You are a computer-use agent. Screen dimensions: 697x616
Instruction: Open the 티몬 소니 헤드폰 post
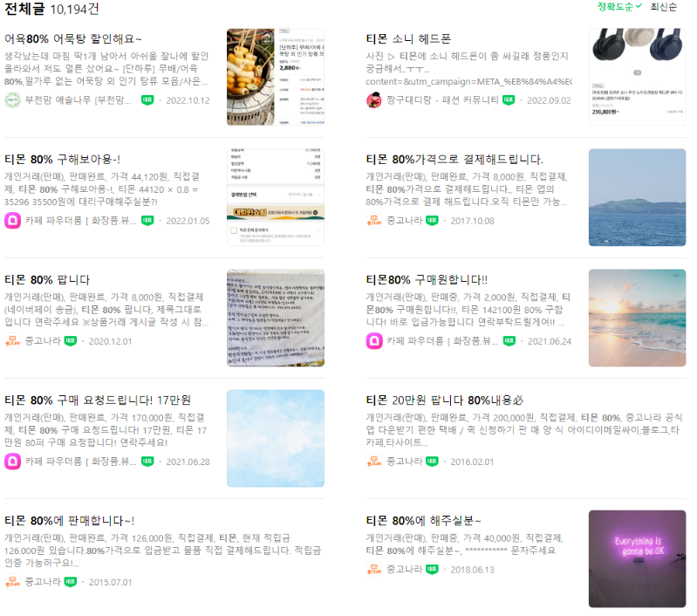(x=408, y=38)
